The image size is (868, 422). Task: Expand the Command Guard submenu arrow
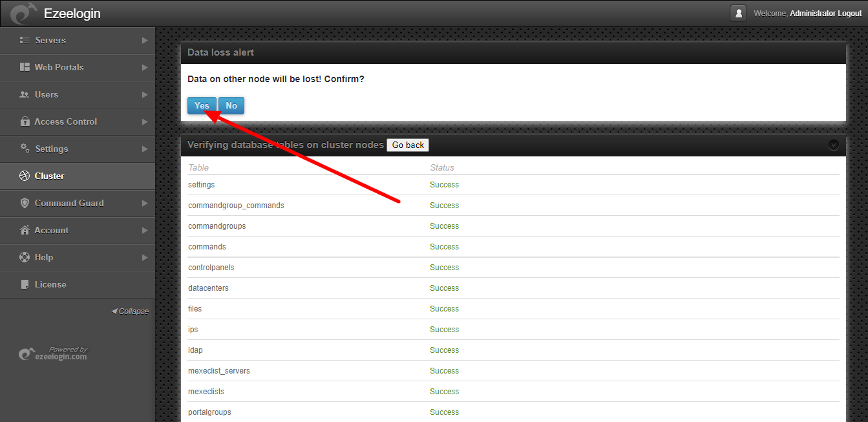pos(145,203)
